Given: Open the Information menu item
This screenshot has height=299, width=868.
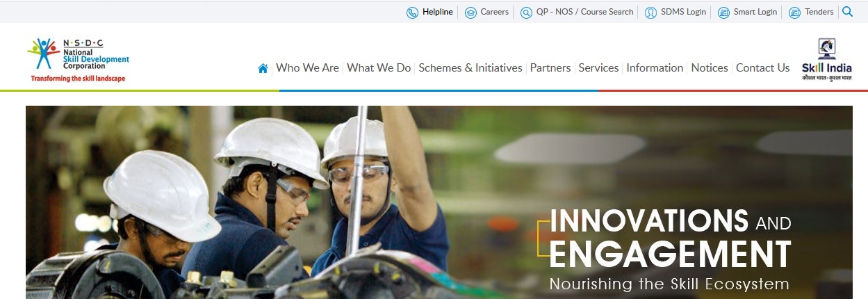Looking at the screenshot, I should click(x=655, y=68).
